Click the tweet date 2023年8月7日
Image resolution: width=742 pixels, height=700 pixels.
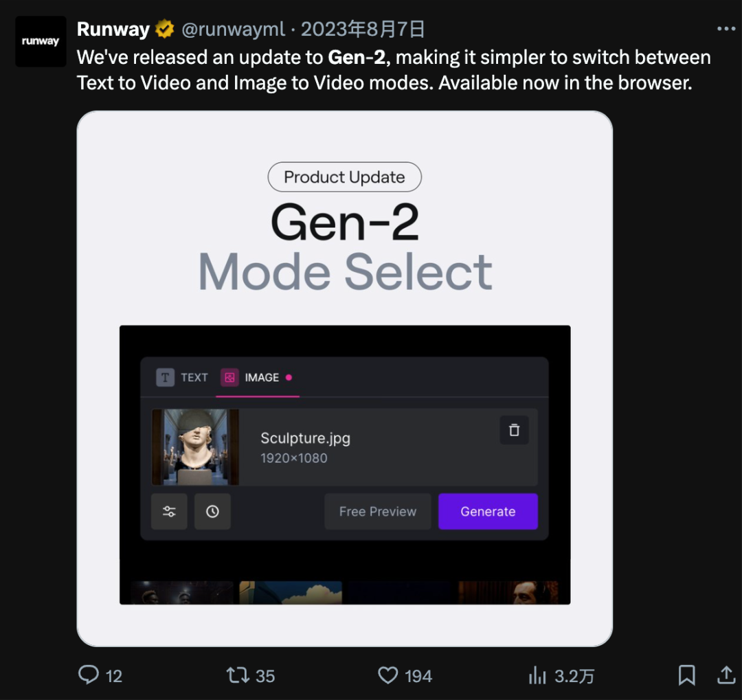coord(363,30)
